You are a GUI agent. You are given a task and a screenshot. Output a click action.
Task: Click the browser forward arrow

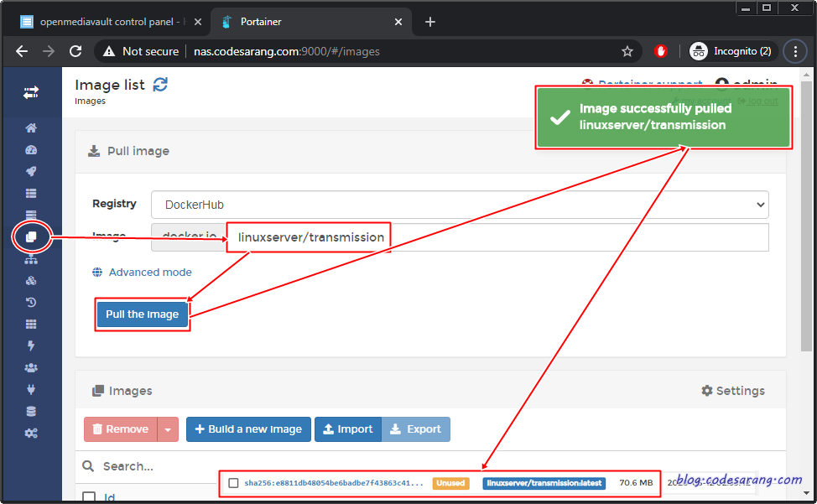pos(49,51)
